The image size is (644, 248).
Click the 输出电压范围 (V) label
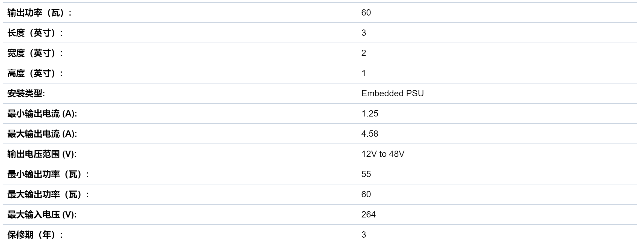tap(42, 154)
